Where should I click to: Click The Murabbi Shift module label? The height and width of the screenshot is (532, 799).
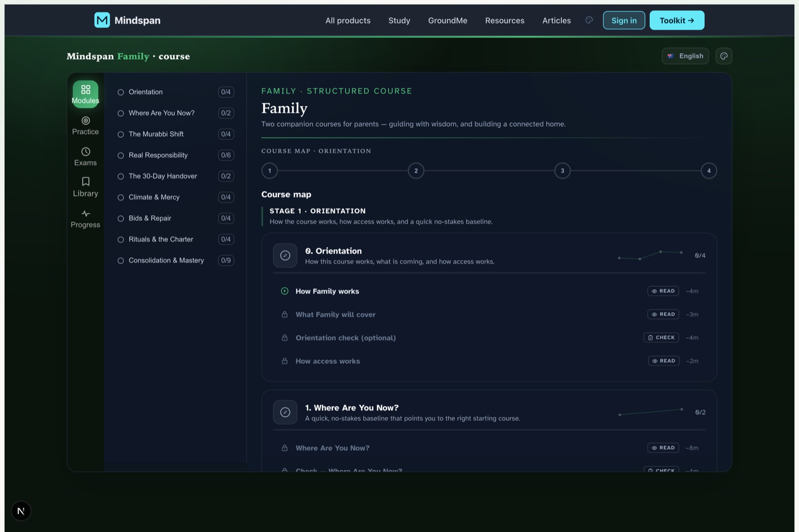156,134
